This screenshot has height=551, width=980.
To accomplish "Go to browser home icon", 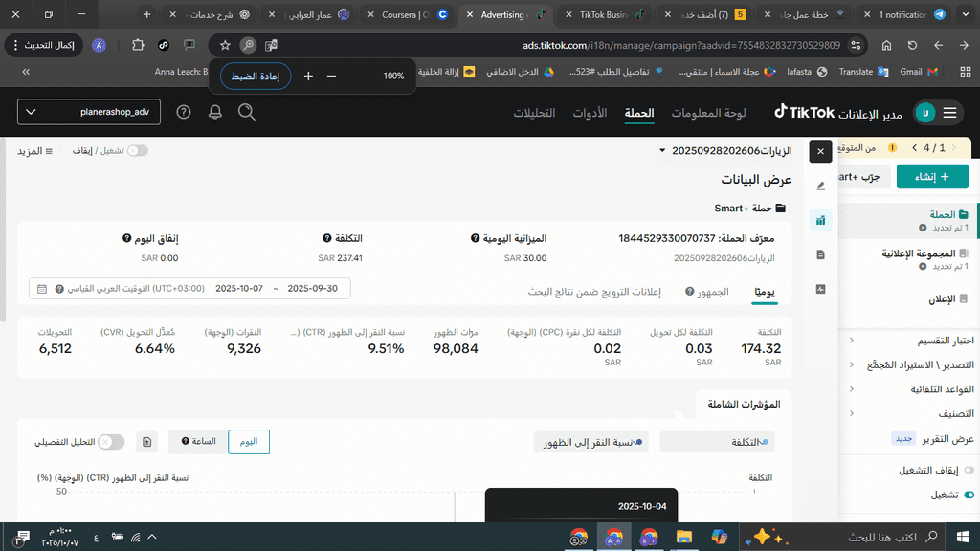I will [x=886, y=45].
